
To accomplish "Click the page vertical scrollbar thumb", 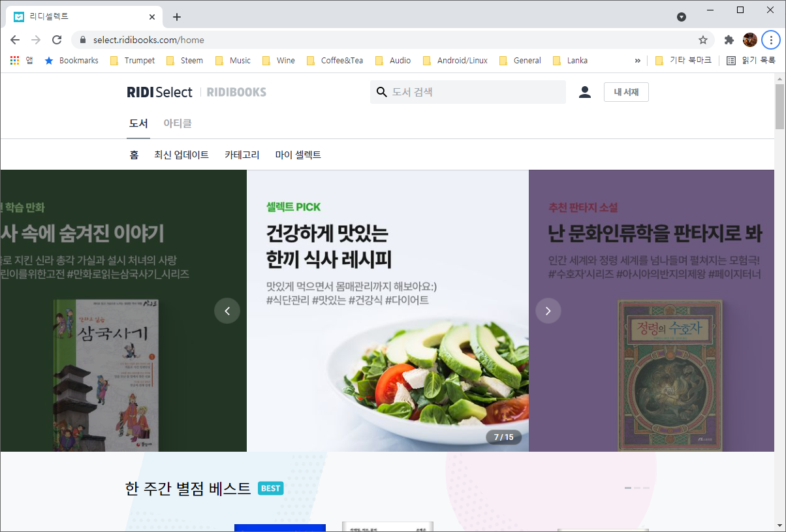I will (779, 106).
